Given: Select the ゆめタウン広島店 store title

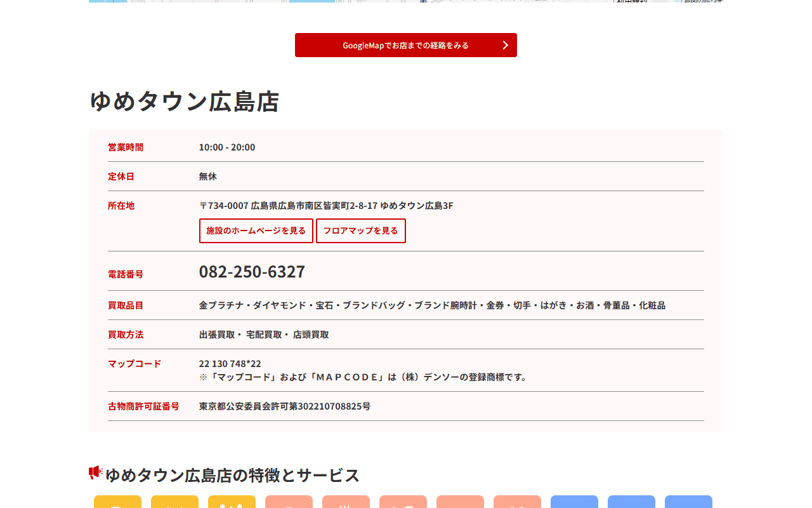Looking at the screenshot, I should coord(184,102).
